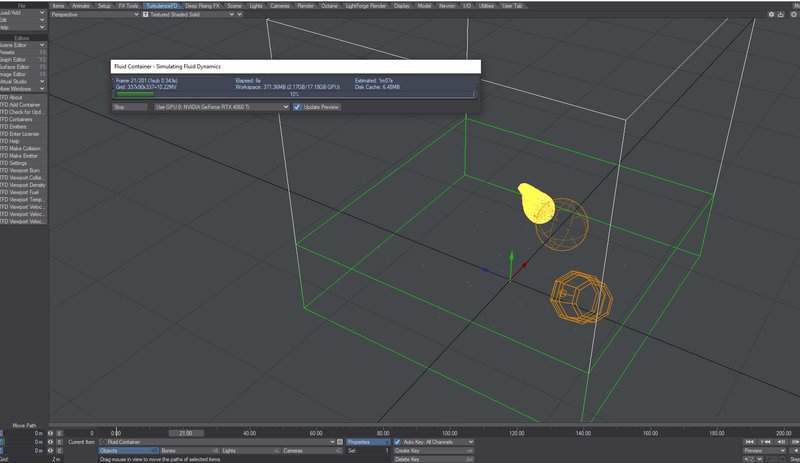This screenshot has width=800, height=463.
Task: Switch to the Items tab
Action: [x=59, y=6]
